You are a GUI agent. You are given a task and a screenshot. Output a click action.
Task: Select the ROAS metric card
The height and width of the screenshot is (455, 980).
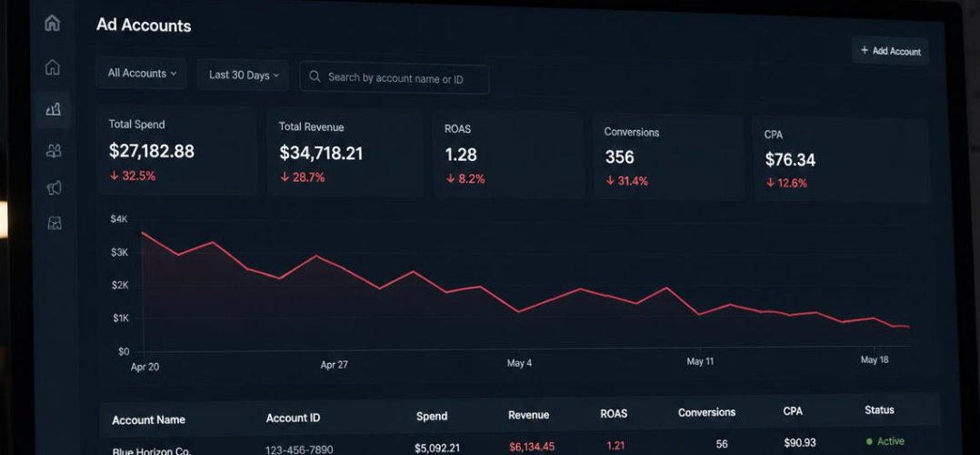(x=509, y=156)
